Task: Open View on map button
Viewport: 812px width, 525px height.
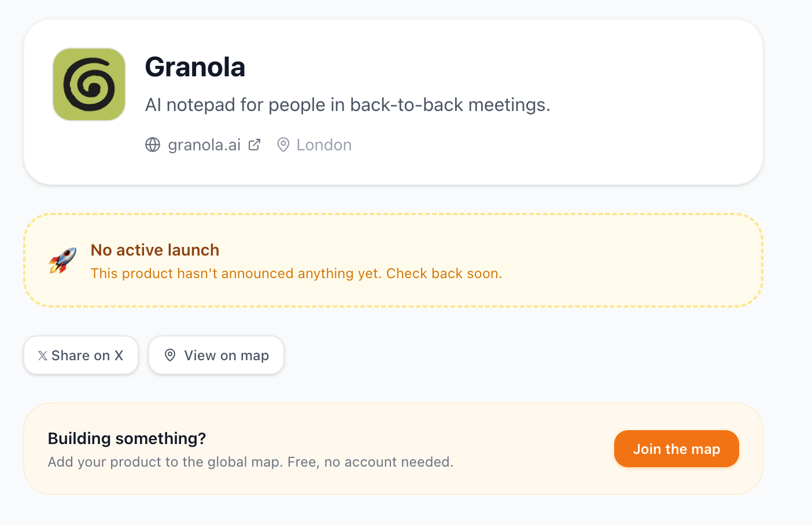Action: [216, 355]
